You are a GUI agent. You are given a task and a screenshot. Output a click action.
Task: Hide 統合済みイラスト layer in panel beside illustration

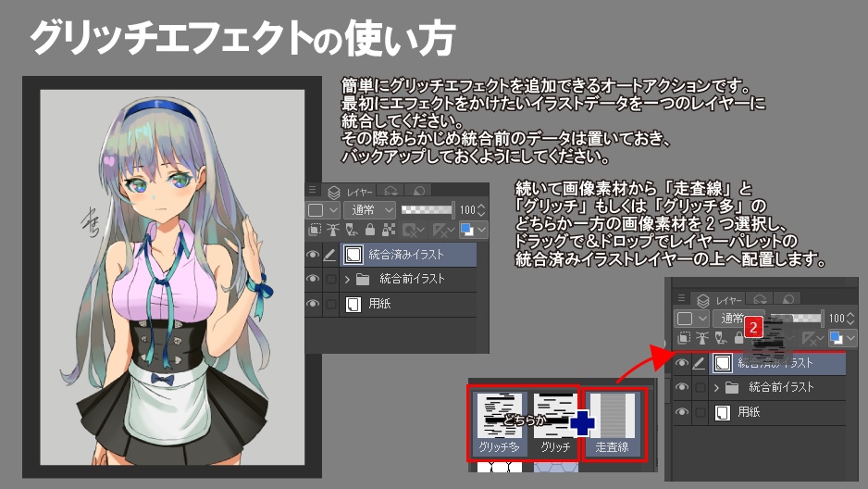pyautogui.click(x=313, y=255)
